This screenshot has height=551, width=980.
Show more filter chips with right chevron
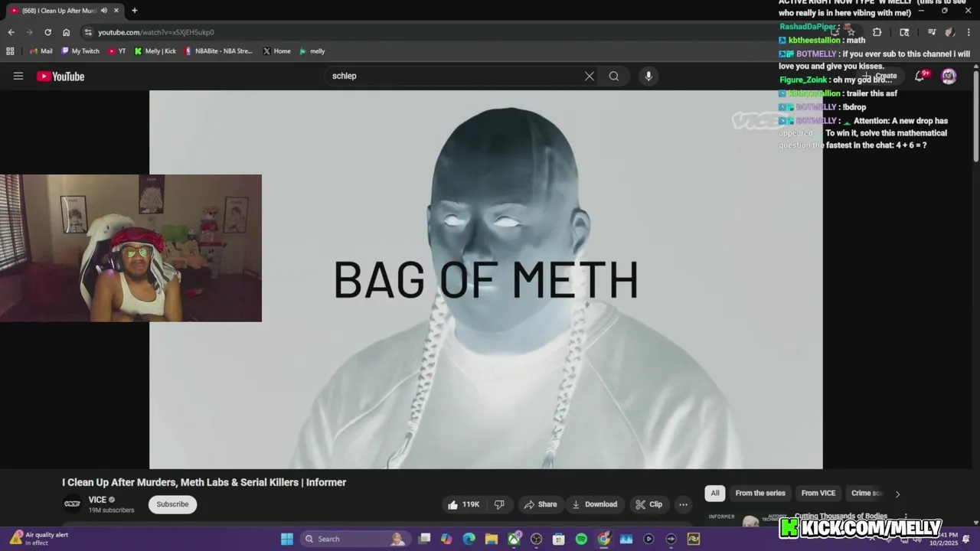897,494
